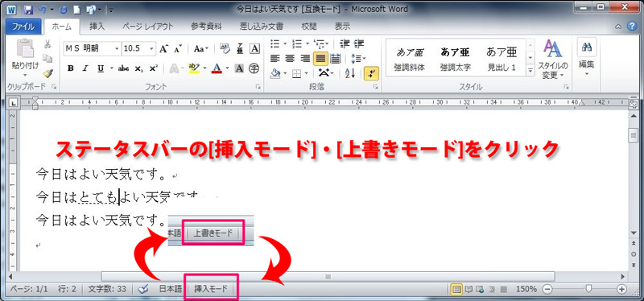Toggle Superscript formatting
This screenshot has width=644, height=301.
click(154, 68)
